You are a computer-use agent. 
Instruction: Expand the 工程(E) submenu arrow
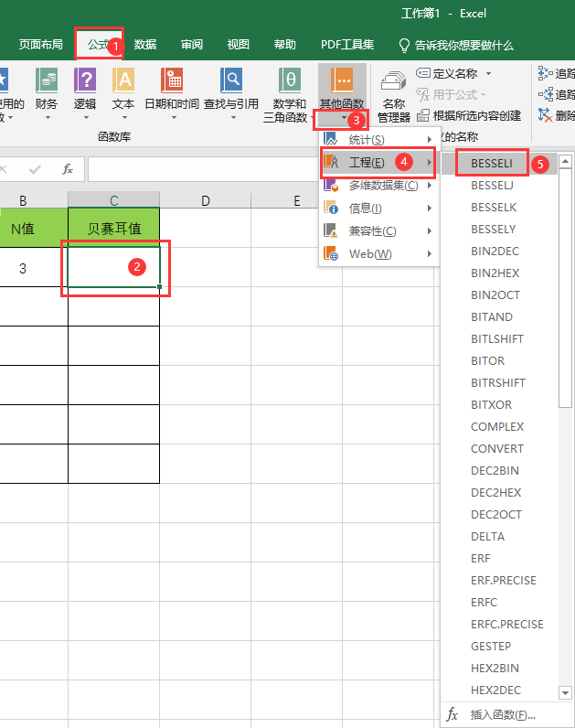pyautogui.click(x=430, y=162)
